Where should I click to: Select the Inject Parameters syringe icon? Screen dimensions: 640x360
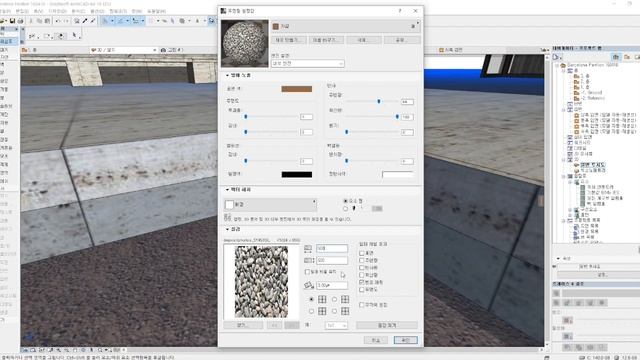pos(93,21)
